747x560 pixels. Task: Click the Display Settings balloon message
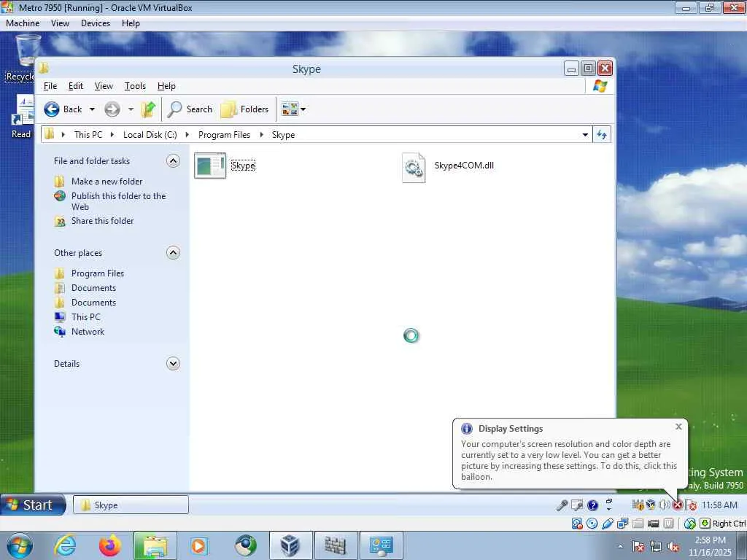pos(569,460)
